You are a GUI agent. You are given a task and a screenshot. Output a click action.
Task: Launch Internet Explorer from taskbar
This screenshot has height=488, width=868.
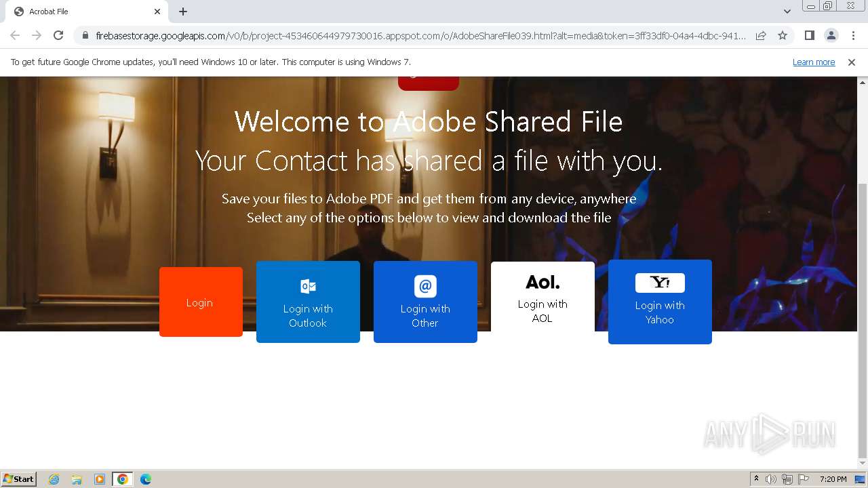click(x=54, y=479)
